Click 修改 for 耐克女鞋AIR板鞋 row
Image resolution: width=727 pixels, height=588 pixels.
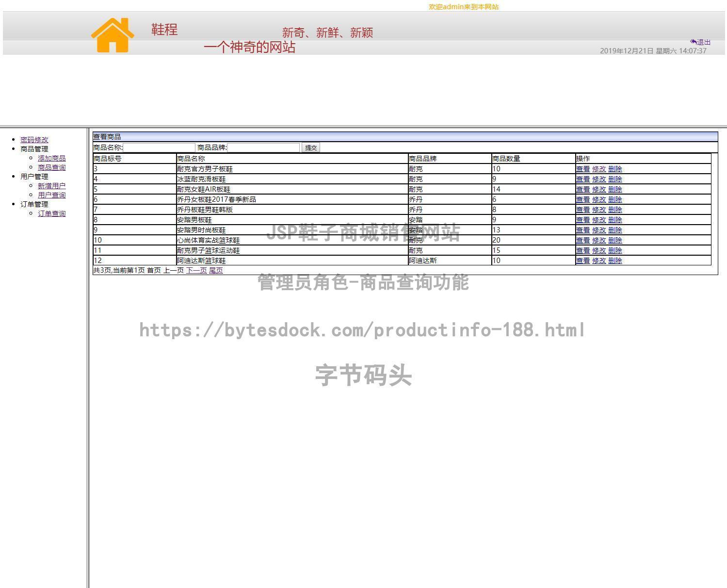tap(599, 189)
